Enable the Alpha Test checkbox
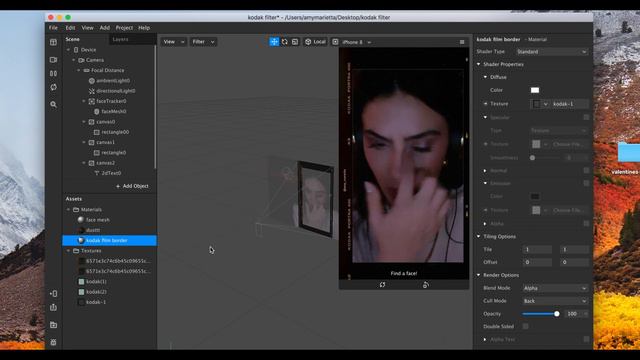Viewport: 640px width, 360px height. (586, 339)
